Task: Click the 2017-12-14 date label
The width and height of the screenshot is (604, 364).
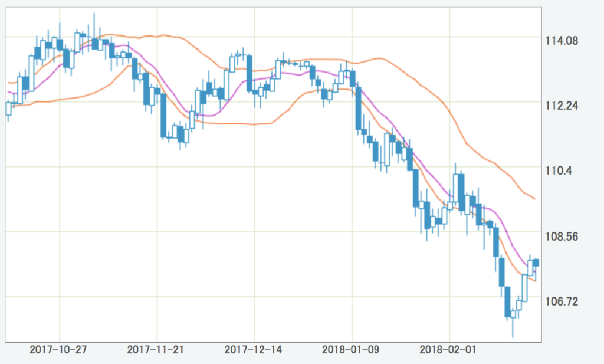Action: [x=253, y=350]
